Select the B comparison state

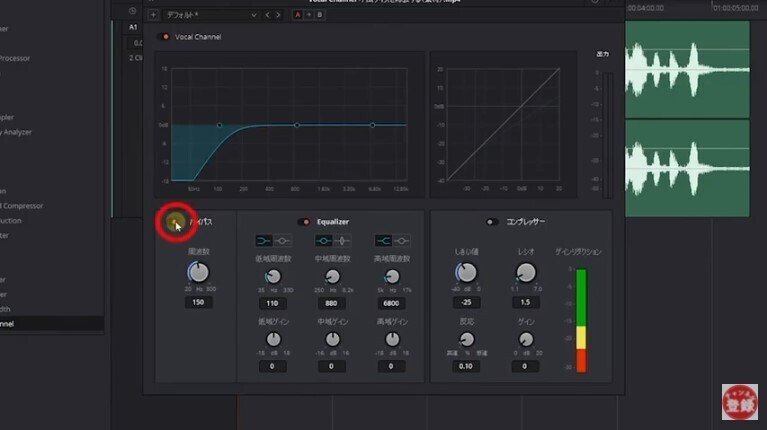click(320, 15)
